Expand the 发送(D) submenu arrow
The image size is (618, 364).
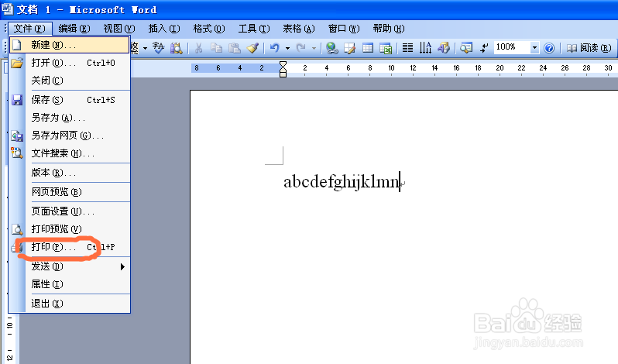coord(122,266)
